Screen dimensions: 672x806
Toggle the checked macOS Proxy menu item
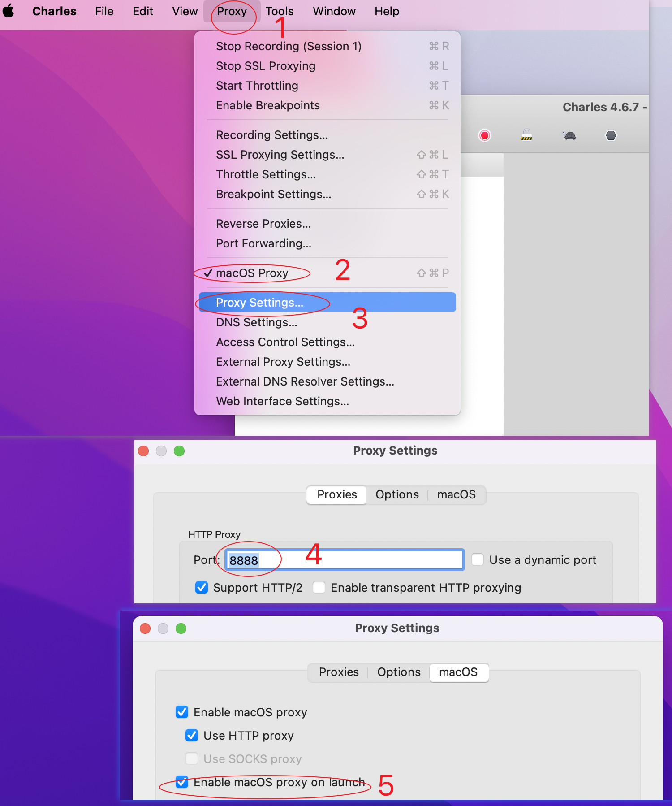(327, 273)
